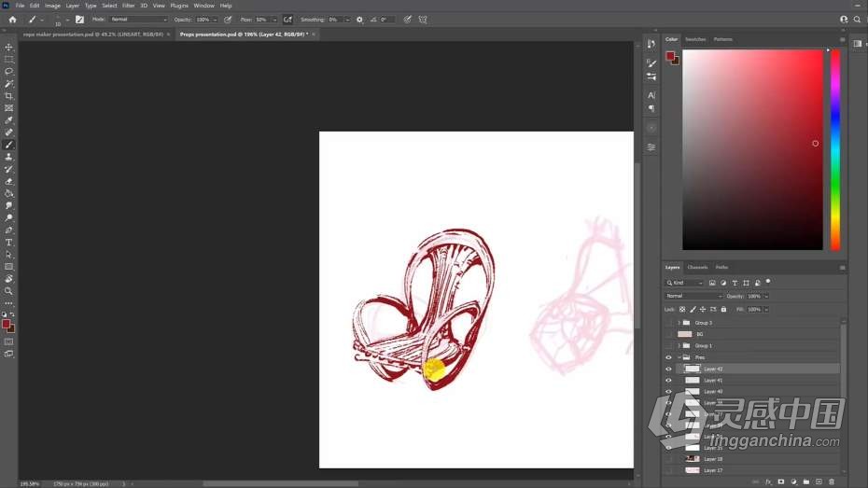
Task: Open the smoothing options gear
Action: 359,20
